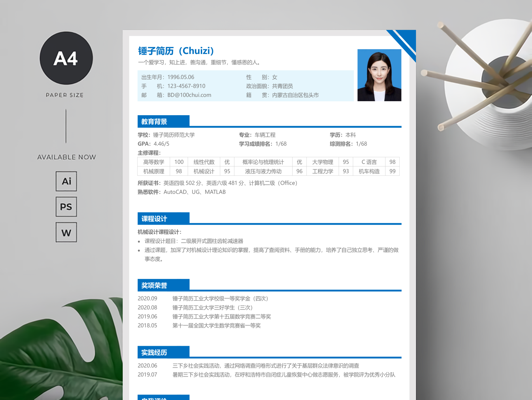Click the degree 学历：本科

[x=343, y=135]
